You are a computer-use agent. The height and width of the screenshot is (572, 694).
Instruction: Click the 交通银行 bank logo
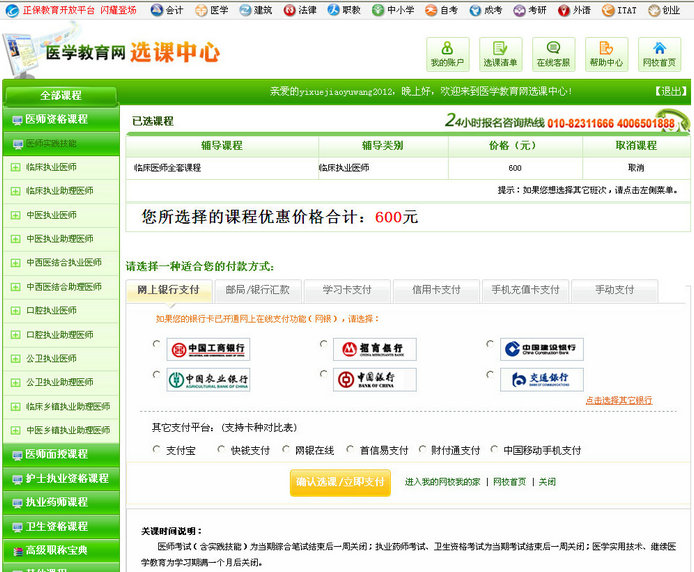(541, 380)
